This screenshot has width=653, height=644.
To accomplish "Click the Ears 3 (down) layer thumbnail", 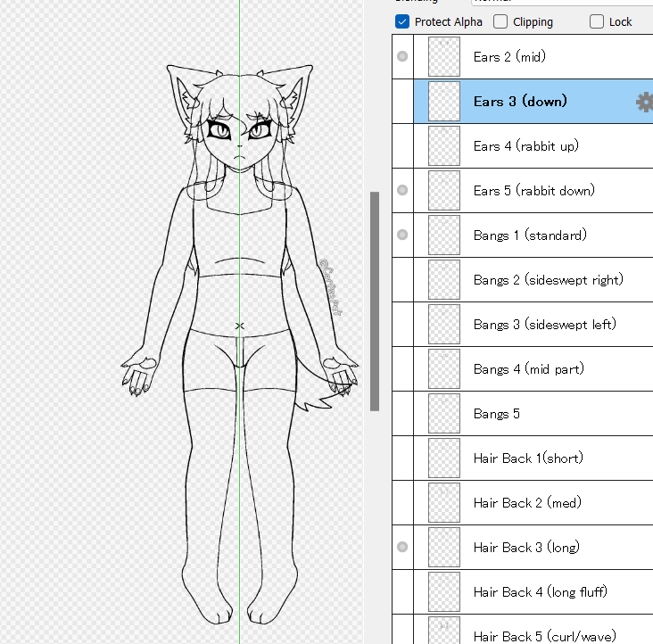I will (444, 101).
